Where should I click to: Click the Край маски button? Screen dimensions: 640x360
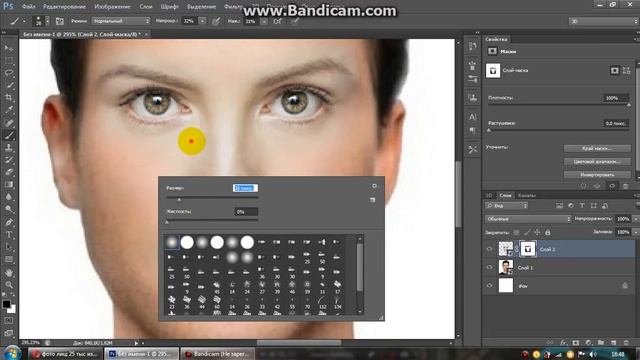tap(597, 148)
